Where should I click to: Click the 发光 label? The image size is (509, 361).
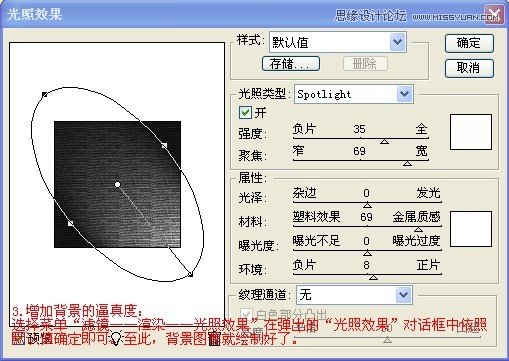pyautogui.click(x=428, y=193)
